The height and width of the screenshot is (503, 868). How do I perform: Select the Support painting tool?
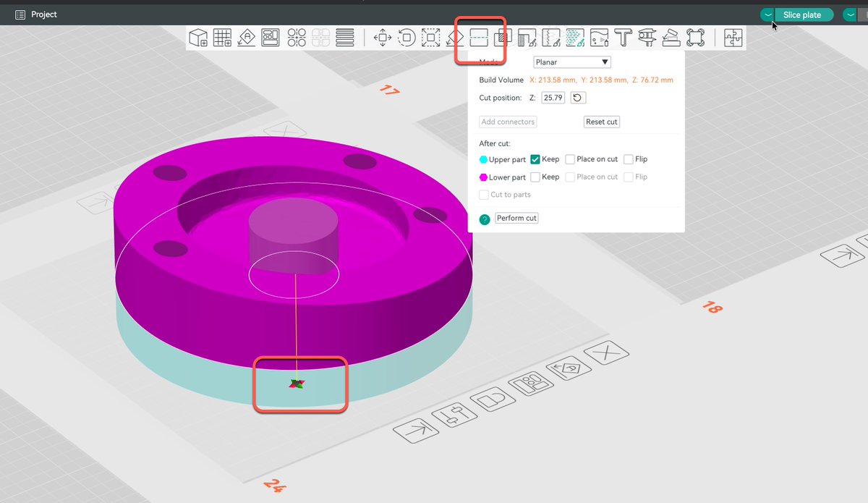point(527,38)
